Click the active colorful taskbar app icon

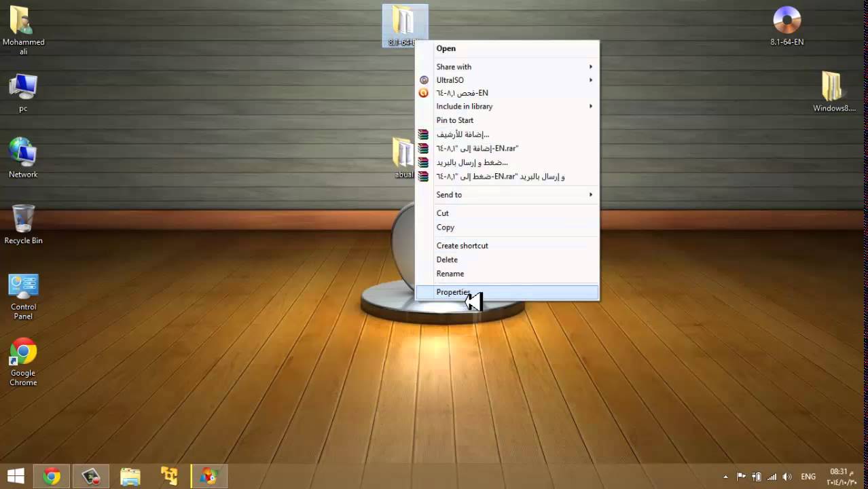tap(209, 476)
